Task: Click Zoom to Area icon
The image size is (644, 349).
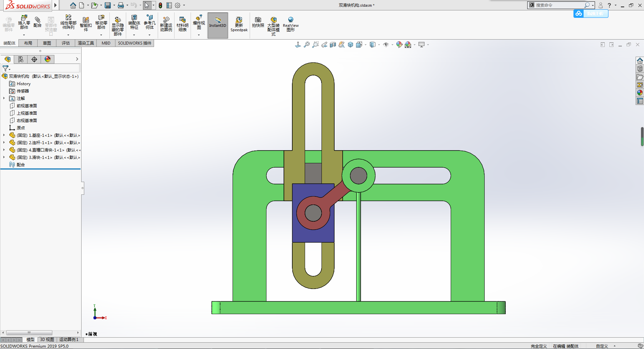Action: pos(315,45)
